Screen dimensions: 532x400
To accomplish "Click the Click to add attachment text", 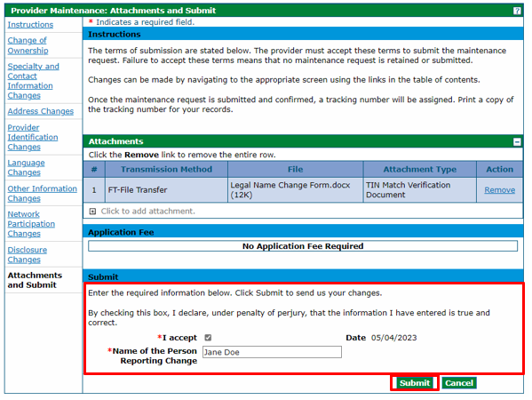I will [x=148, y=212].
